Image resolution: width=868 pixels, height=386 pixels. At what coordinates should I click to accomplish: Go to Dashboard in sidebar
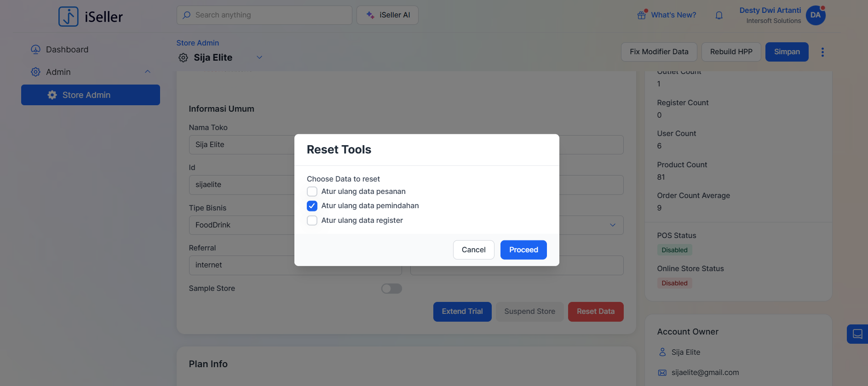point(67,50)
